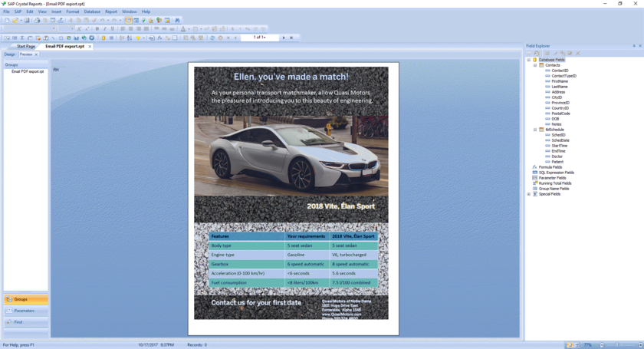The image size is (644, 349).
Task: Go to last page arrow
Action: 291,38
